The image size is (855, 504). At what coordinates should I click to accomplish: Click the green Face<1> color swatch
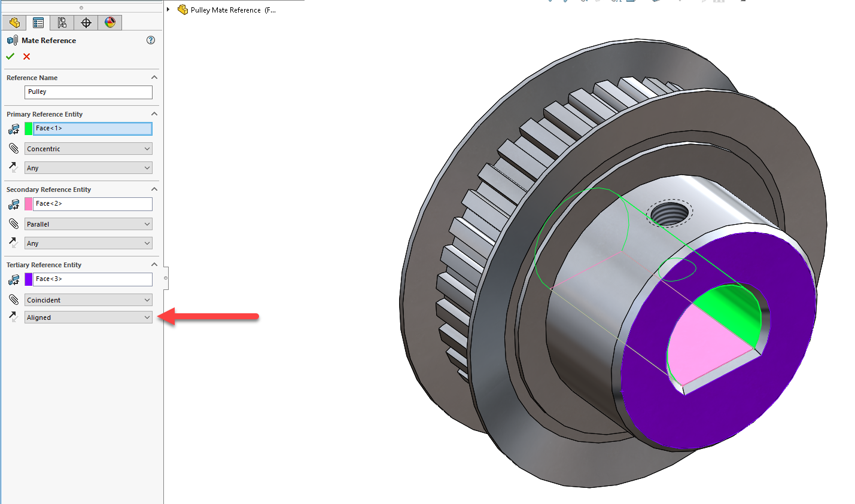(x=28, y=129)
